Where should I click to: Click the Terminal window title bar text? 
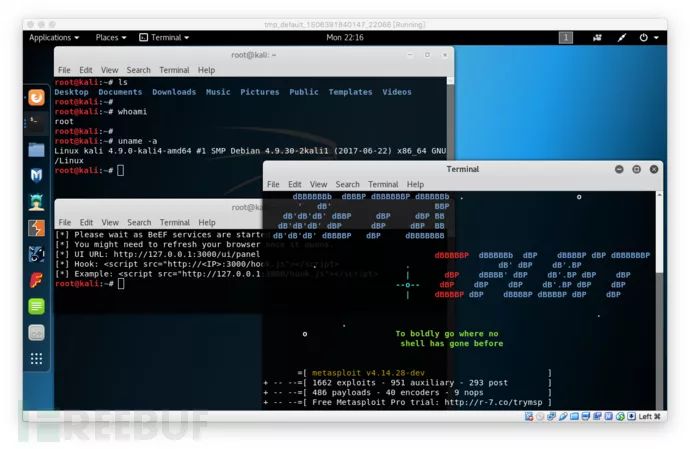(462, 169)
